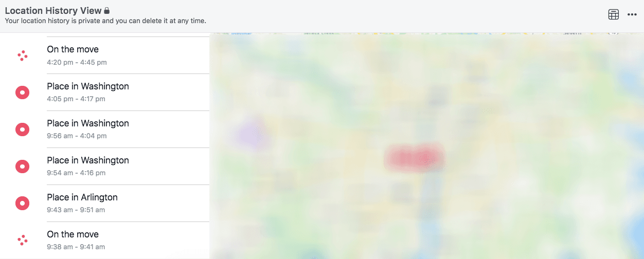Click the red pin for 9:54 am Washington
This screenshot has height=259, width=644.
[22, 166]
